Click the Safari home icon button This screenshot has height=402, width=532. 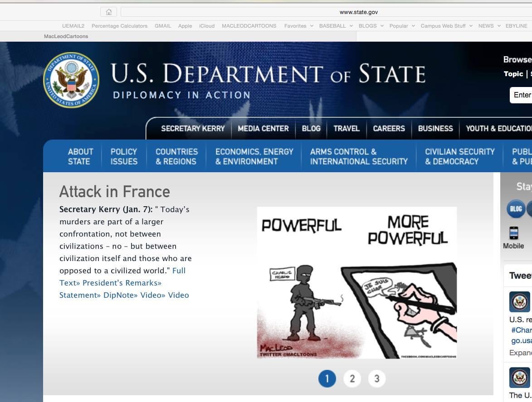108,12
